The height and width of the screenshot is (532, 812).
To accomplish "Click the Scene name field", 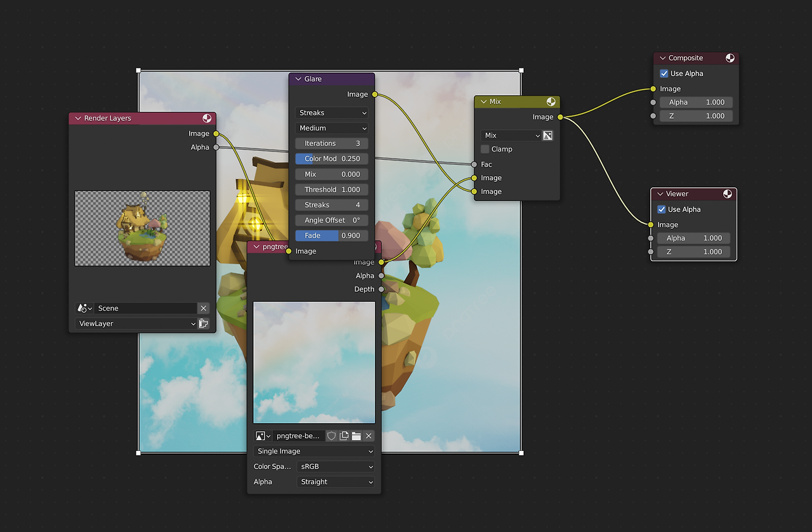I will pos(145,308).
